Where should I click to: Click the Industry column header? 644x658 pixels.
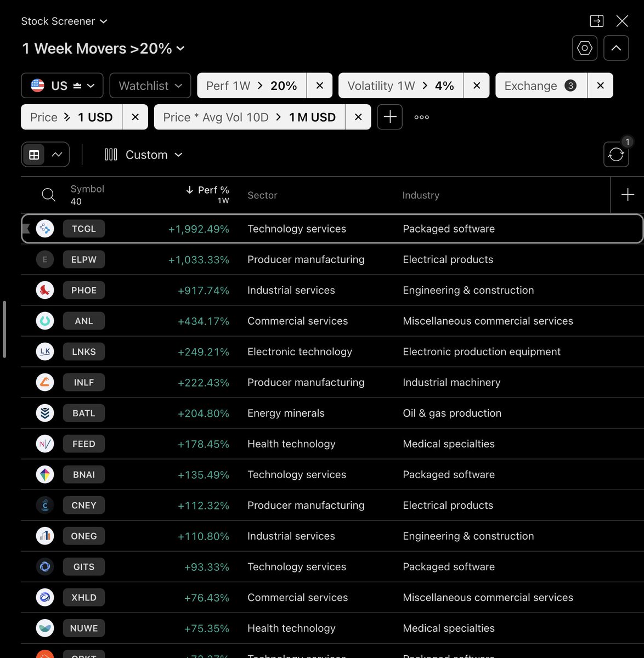[x=421, y=195]
